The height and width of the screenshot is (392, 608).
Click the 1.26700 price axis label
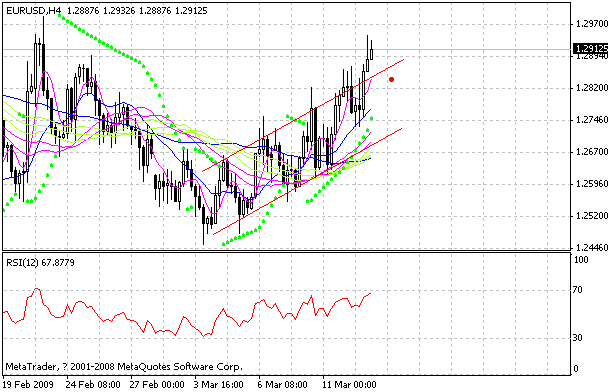click(592, 152)
